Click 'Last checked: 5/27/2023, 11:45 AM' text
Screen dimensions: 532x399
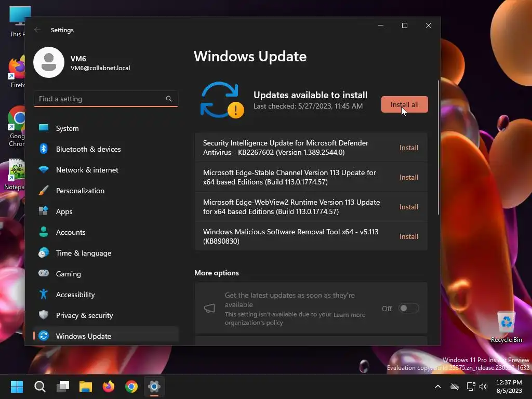click(308, 106)
